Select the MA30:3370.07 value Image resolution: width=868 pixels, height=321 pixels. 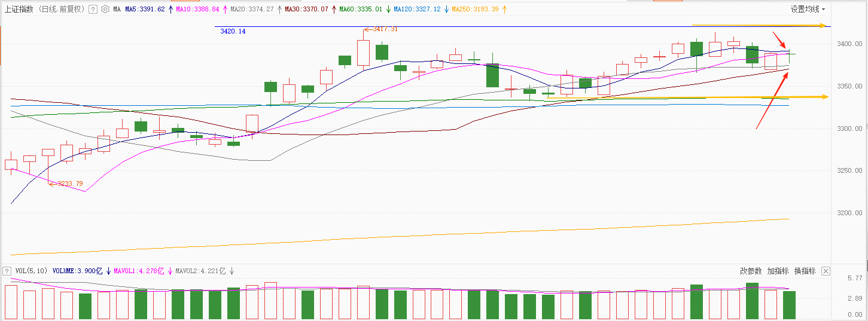pos(307,10)
